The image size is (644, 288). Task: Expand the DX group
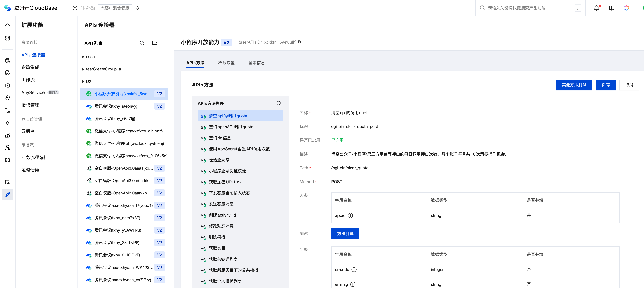(x=83, y=82)
